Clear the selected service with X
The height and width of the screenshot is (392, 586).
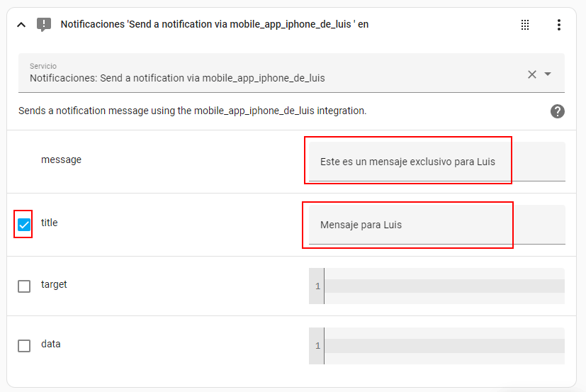pos(531,74)
